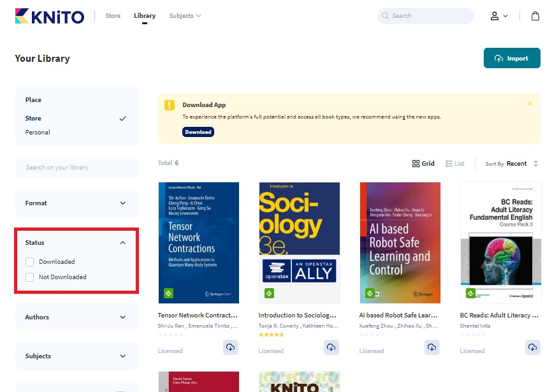Image resolution: width=559 pixels, height=392 pixels.
Task: Expand the Authors filter section
Action: [76, 317]
